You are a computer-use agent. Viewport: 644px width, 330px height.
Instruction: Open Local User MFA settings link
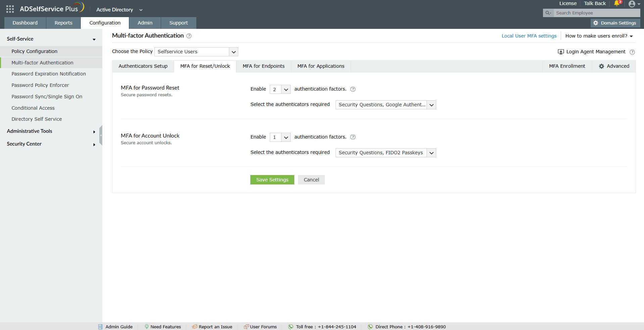pos(529,36)
